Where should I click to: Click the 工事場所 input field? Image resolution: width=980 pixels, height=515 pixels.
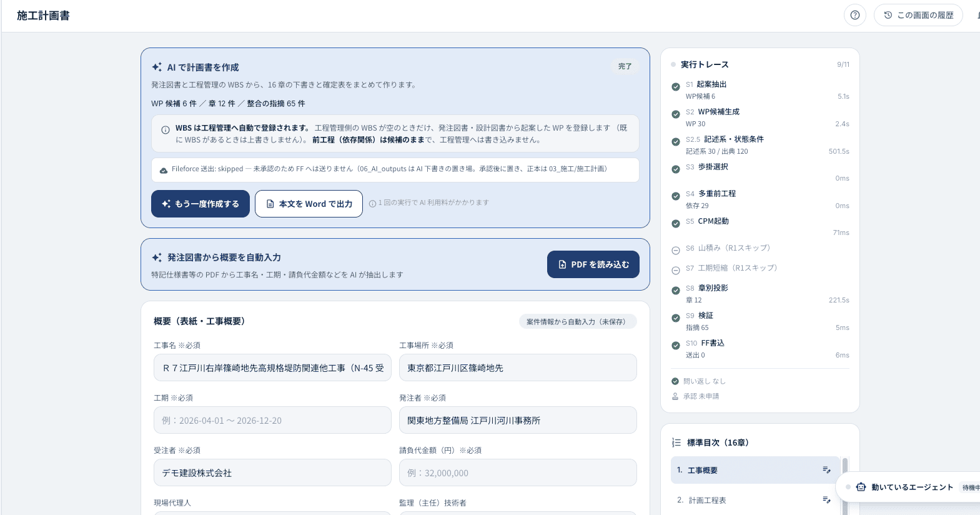pyautogui.click(x=518, y=367)
